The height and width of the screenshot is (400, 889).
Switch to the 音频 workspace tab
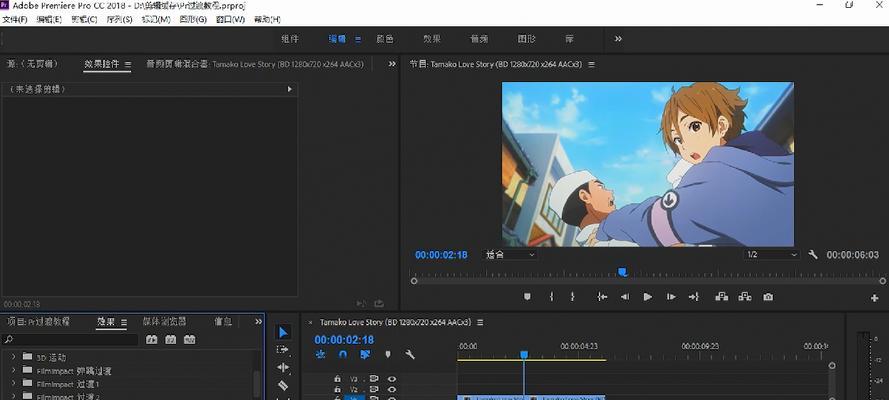point(479,39)
